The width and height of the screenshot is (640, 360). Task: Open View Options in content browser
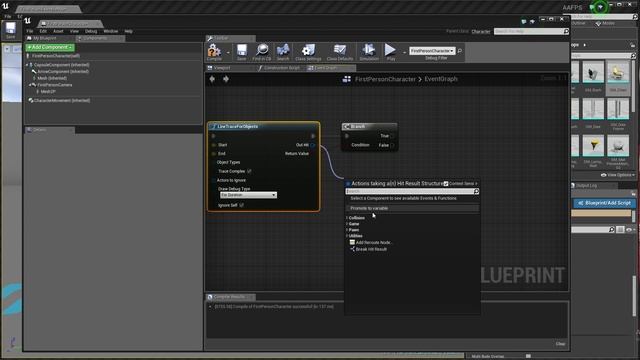click(618, 175)
